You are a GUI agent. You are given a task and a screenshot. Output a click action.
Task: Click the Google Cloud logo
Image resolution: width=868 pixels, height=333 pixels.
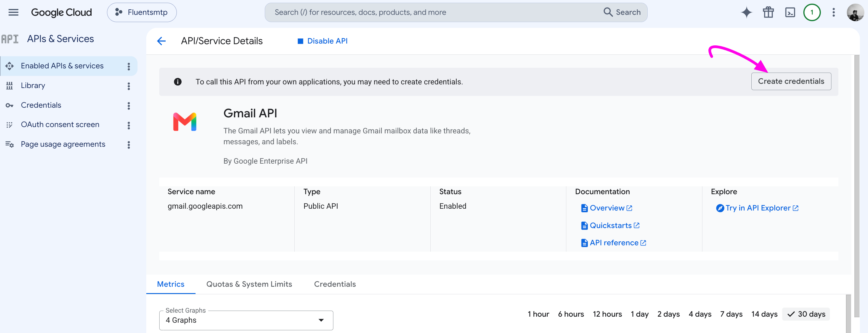tap(61, 12)
